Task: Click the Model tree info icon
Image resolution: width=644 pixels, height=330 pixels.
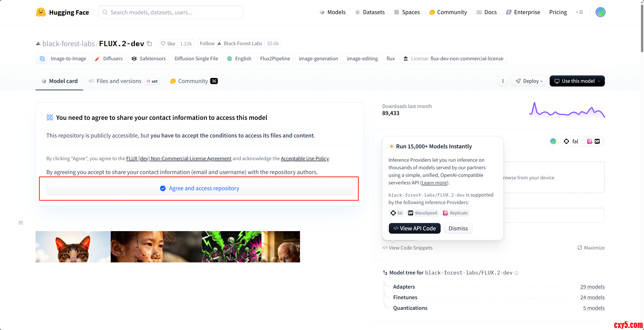Action: (516, 273)
